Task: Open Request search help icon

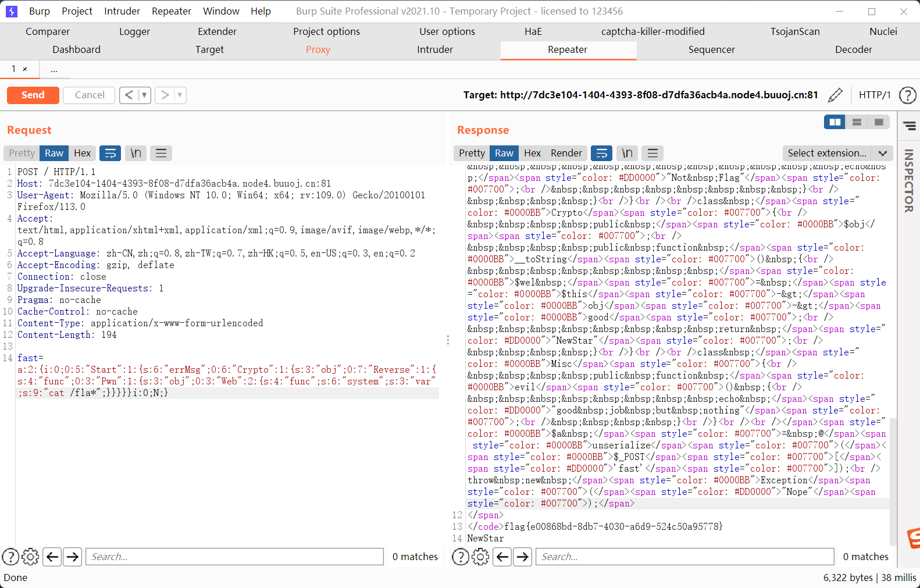Action: point(10,557)
